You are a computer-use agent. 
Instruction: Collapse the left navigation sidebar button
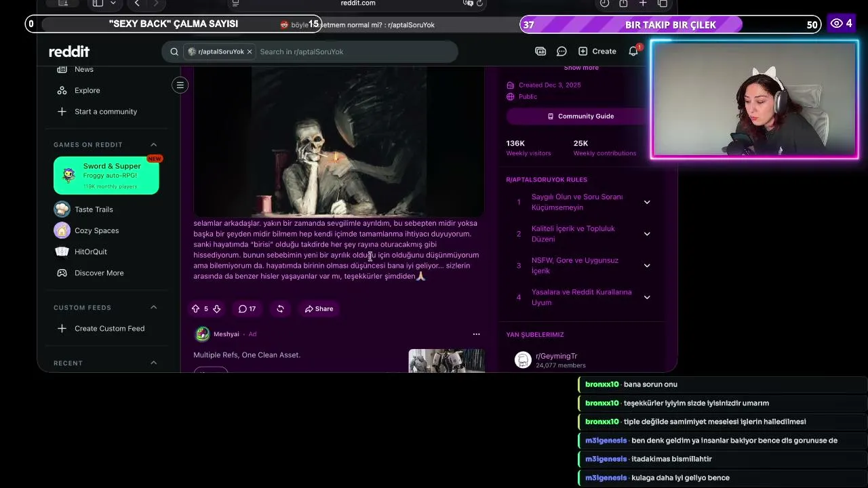click(180, 85)
